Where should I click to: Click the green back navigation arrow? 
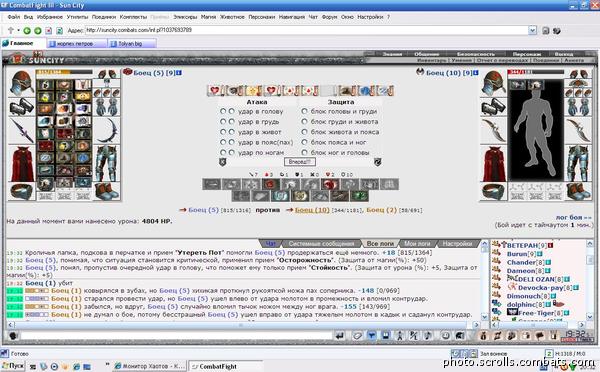[x=27, y=31]
